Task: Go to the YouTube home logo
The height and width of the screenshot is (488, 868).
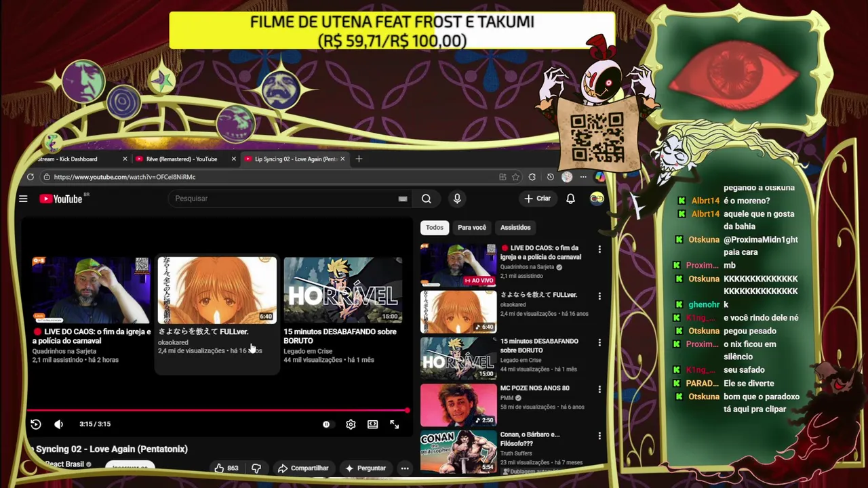Action: (x=60, y=199)
